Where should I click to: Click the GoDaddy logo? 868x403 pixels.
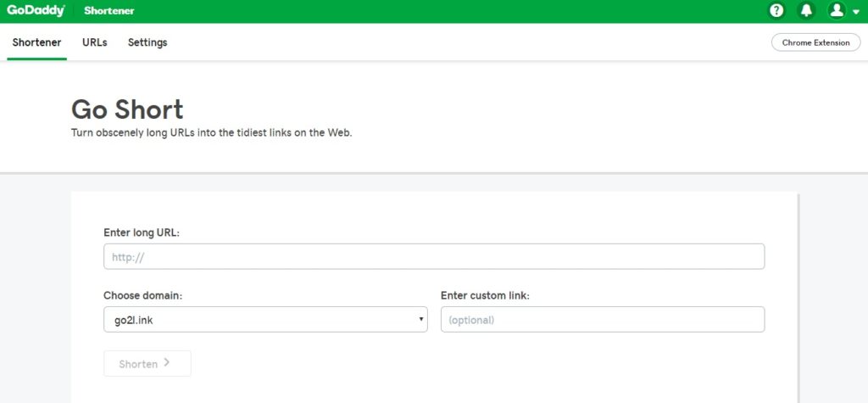click(x=36, y=11)
